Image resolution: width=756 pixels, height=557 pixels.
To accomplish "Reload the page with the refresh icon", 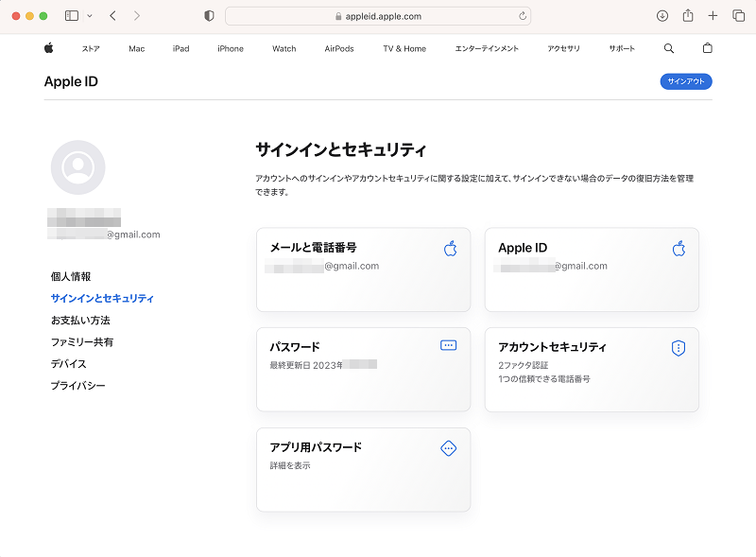I will point(523,16).
